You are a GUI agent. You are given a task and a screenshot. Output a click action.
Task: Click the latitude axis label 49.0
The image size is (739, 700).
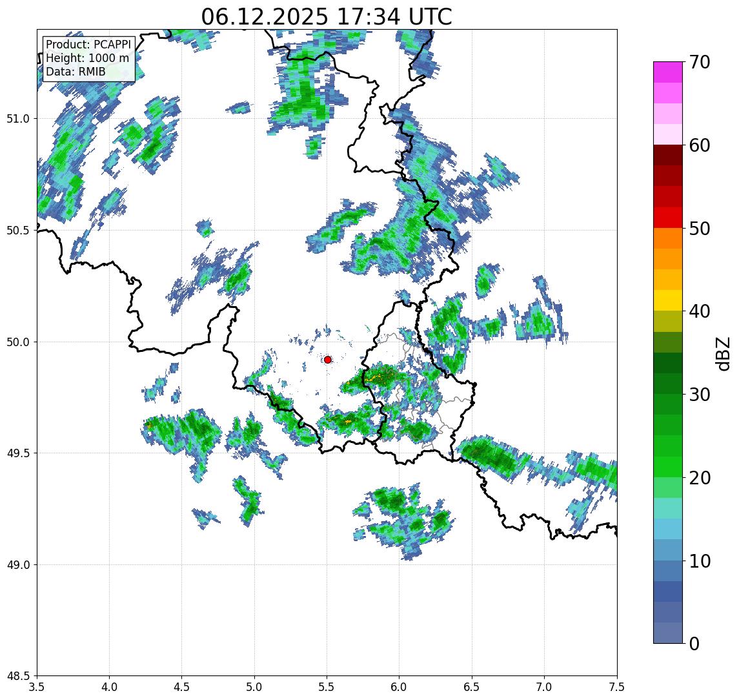pos(18,564)
